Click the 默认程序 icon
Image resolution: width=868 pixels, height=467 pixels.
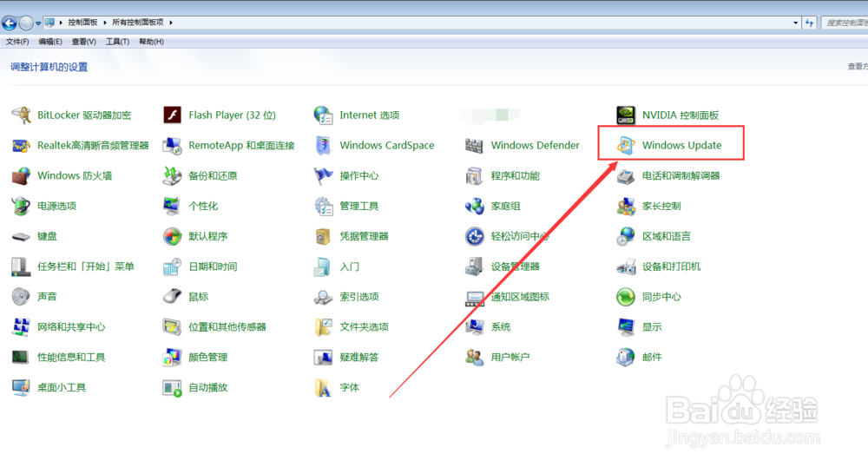pos(172,236)
